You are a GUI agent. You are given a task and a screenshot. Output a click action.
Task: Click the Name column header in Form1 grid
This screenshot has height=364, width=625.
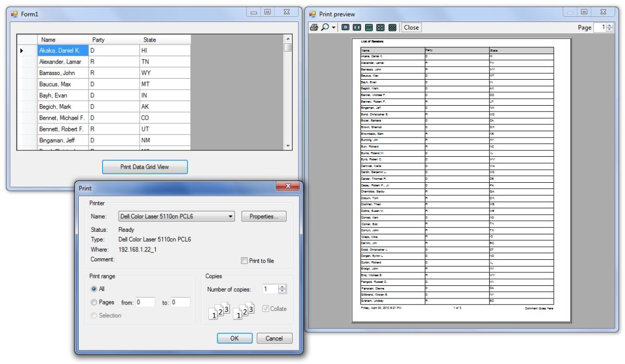click(x=63, y=40)
